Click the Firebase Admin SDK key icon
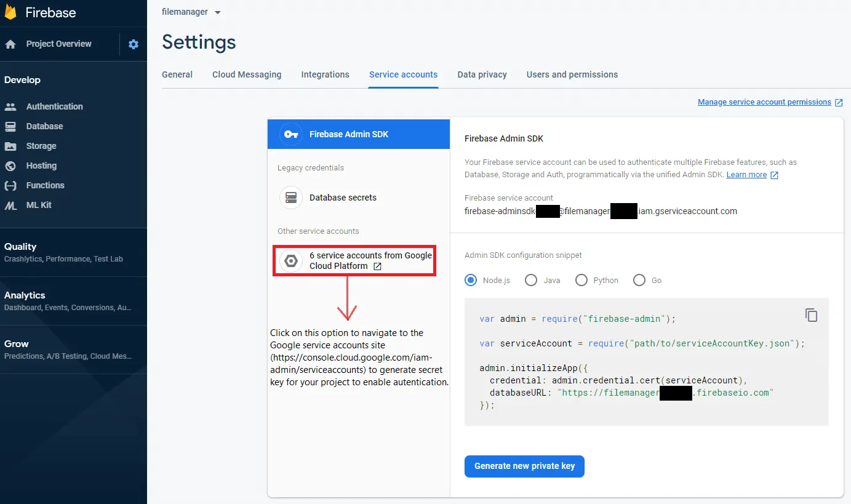Viewport: 851px width, 504px height. coord(291,134)
